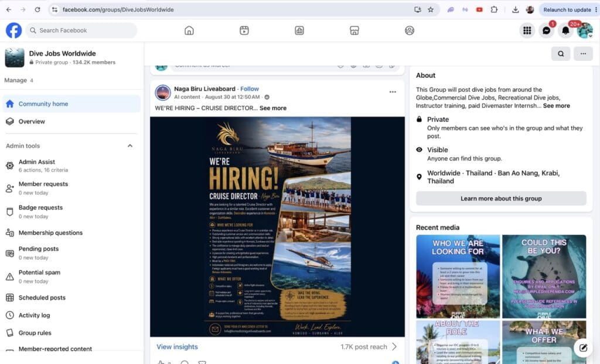Open the Reels video icon
The width and height of the screenshot is (600, 364).
pos(244,30)
